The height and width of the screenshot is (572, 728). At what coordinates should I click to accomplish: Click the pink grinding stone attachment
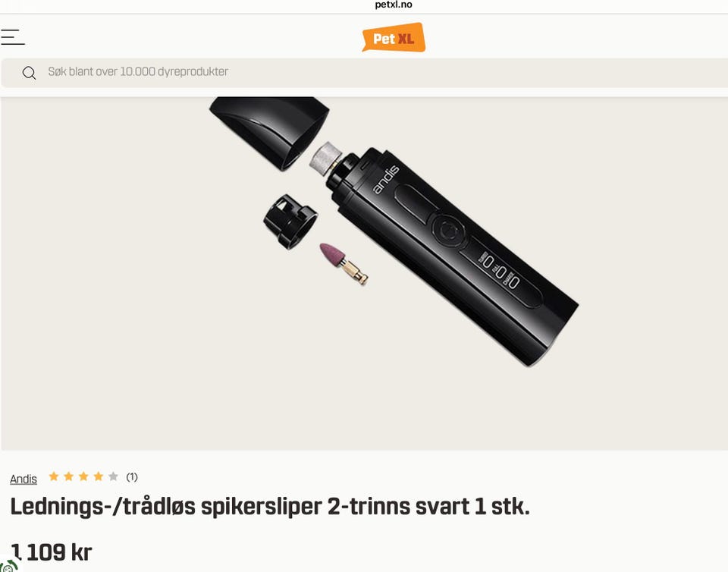[x=344, y=262]
